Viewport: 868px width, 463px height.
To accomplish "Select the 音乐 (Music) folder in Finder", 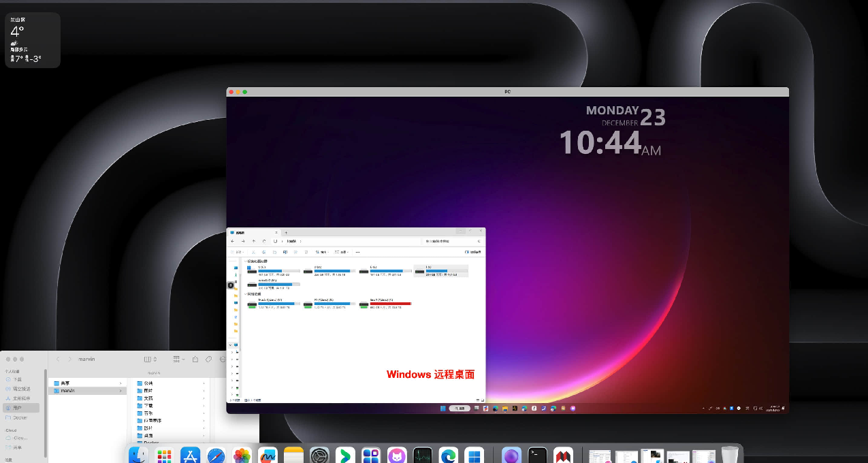I will tap(171, 413).
